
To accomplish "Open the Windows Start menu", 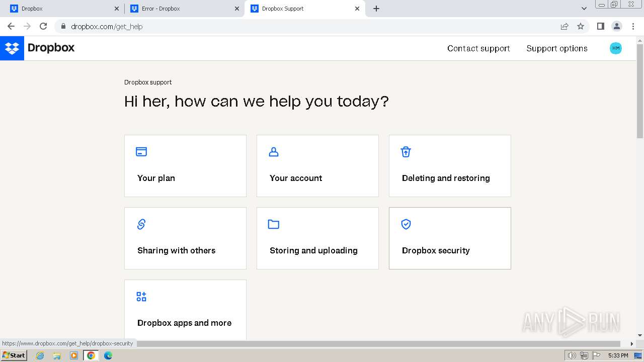I will tap(14, 355).
